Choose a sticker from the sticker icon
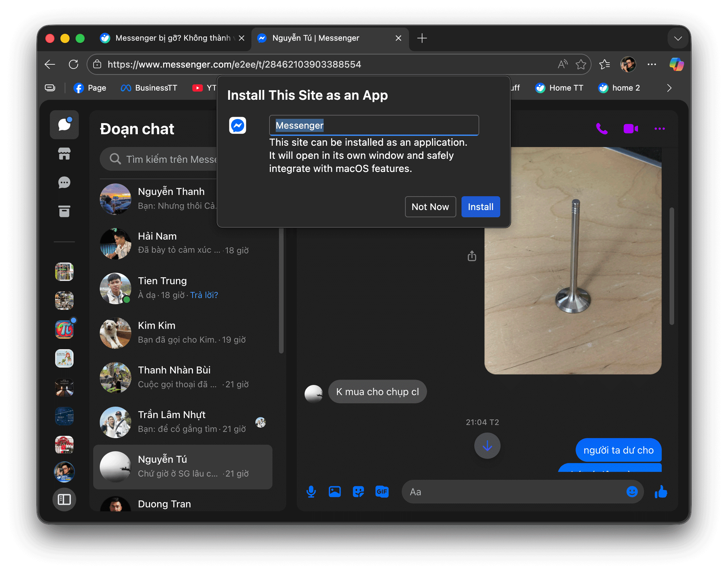 (x=358, y=492)
